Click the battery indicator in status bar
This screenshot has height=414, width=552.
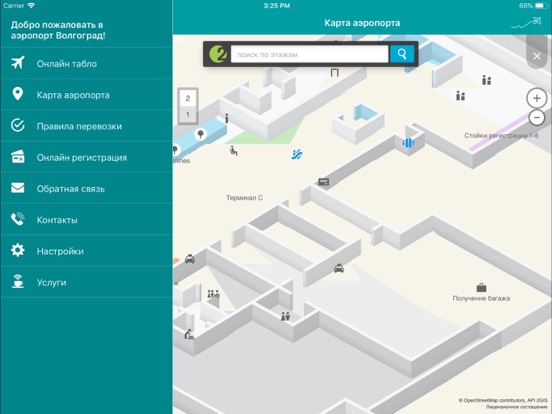(541, 6)
